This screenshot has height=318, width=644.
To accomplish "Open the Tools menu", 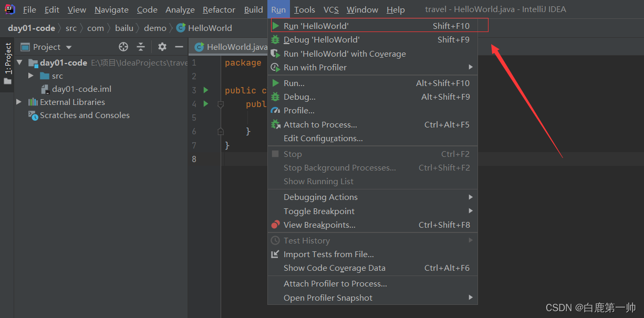I will coord(305,9).
